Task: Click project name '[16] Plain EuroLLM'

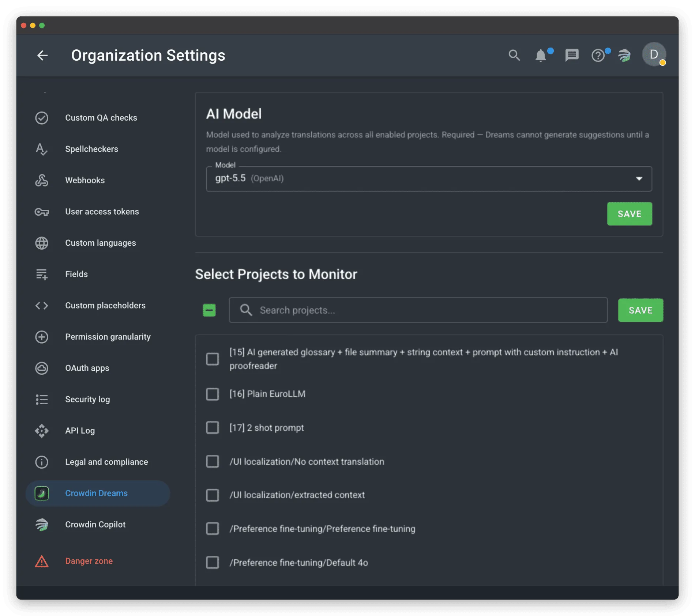Action: click(x=267, y=394)
